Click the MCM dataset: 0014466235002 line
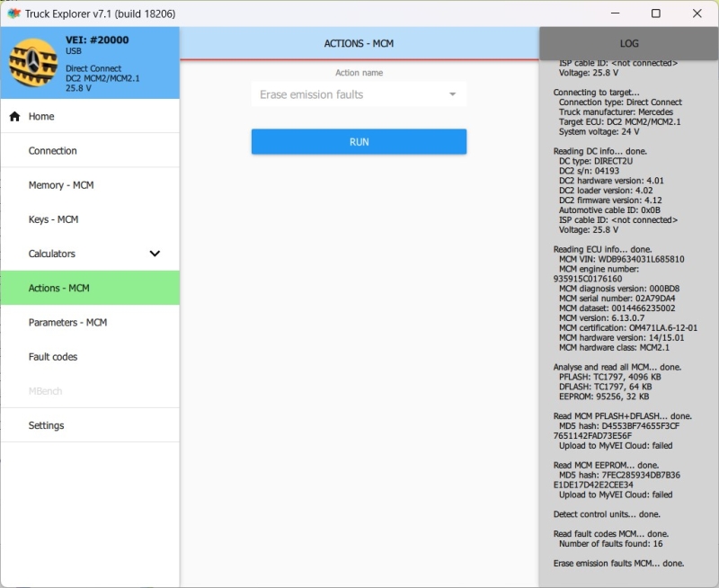Screen dimensions: 719x588 pyautogui.click(x=617, y=308)
